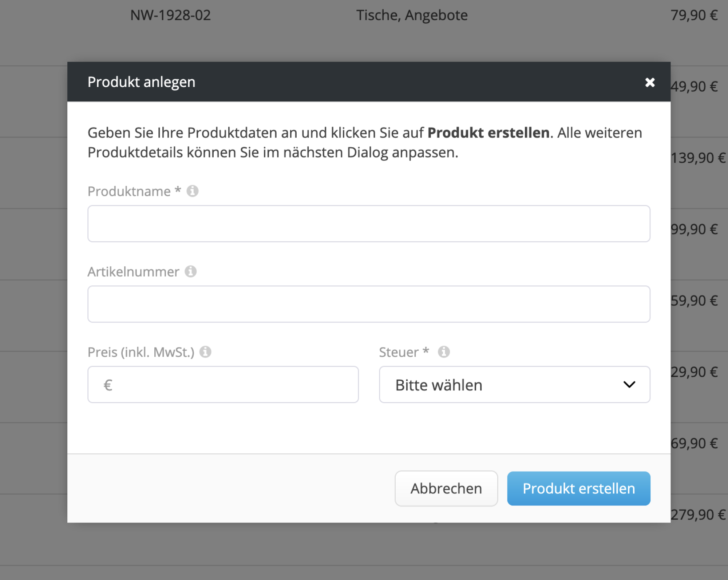
Task: Click the Euro symbol in the price field
Action: [x=107, y=385]
